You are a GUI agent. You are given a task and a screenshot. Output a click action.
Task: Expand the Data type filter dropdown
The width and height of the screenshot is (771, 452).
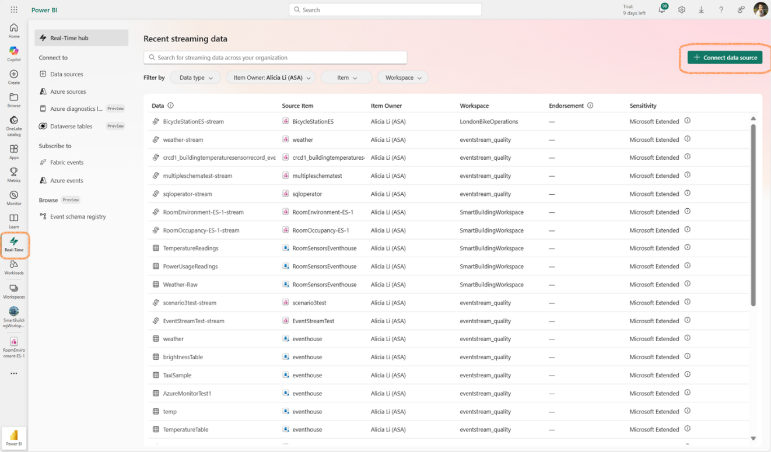[195, 78]
